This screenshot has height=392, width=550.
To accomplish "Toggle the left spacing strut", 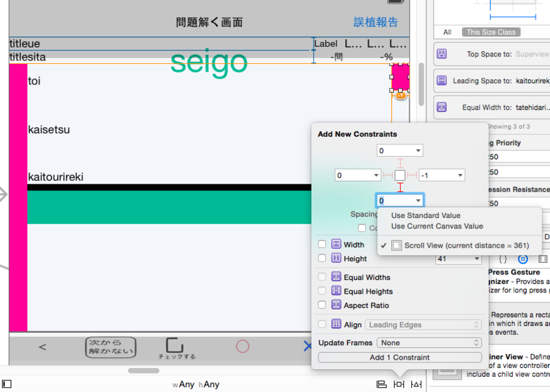I will pos(388,175).
